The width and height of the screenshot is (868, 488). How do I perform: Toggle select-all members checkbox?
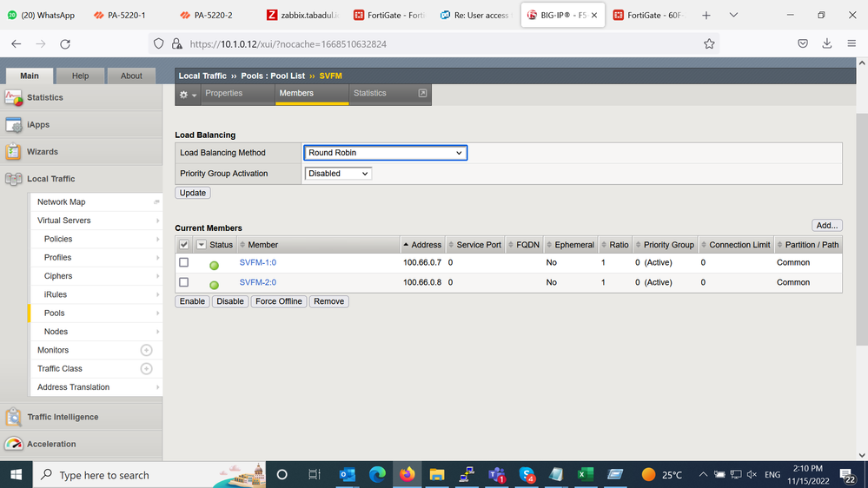[x=184, y=245]
